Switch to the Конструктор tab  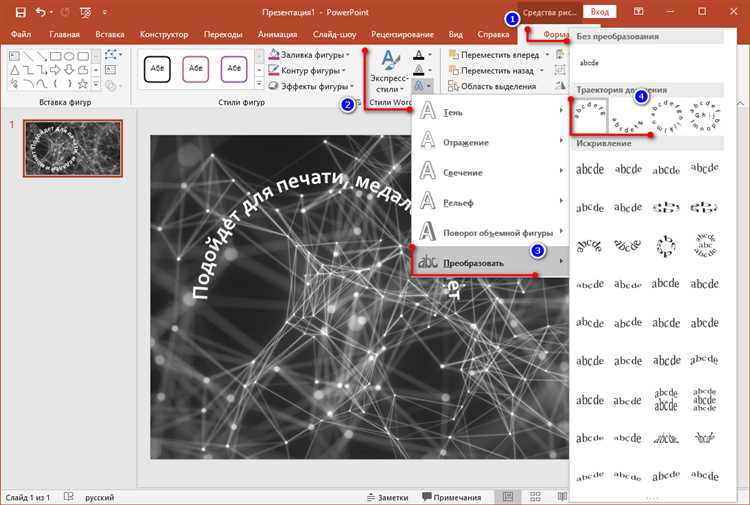tap(164, 34)
